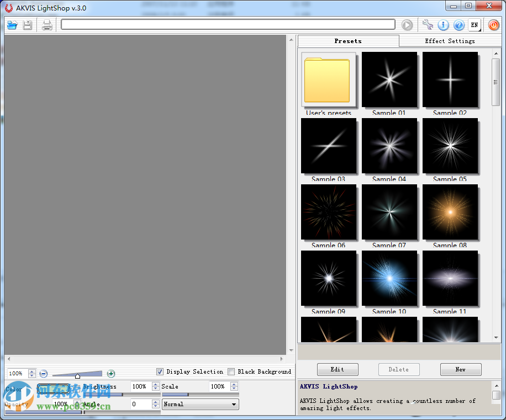
Task: Click the print icon in toolbar
Action: coord(47,25)
